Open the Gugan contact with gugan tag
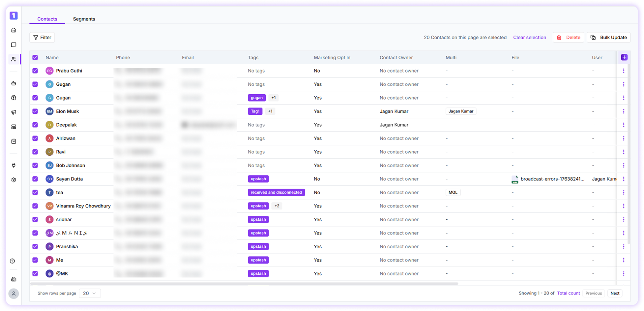 click(63, 98)
